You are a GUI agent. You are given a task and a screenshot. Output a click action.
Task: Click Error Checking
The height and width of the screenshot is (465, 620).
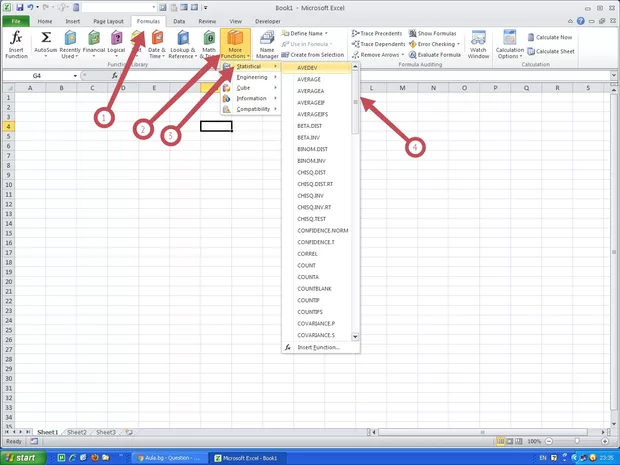pyautogui.click(x=434, y=44)
